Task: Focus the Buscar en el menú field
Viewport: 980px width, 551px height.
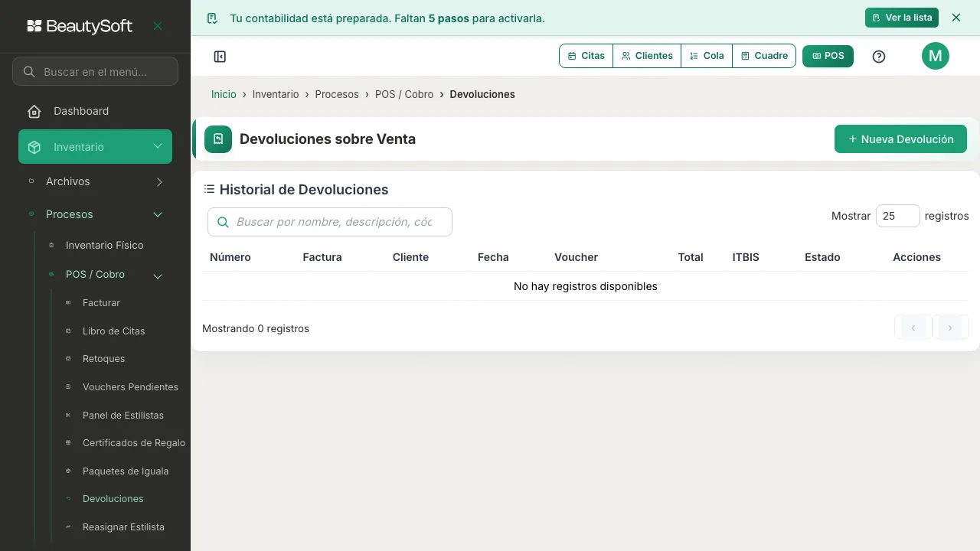Action: (x=95, y=71)
